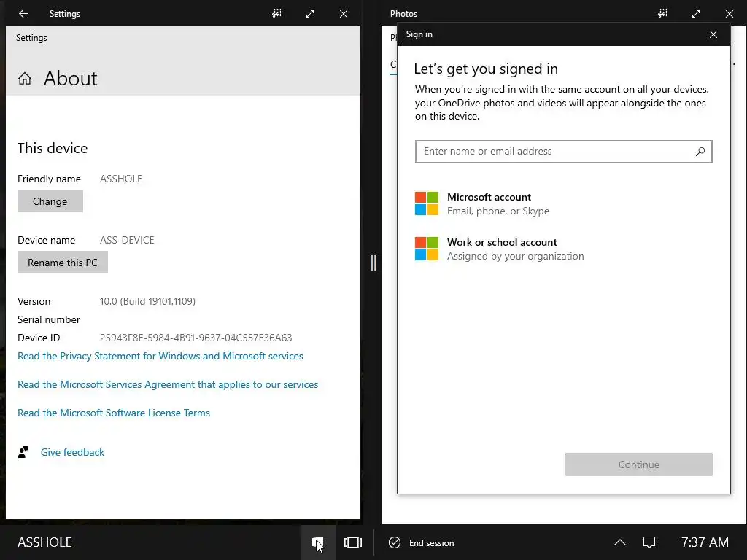Click the This device section heading
The height and width of the screenshot is (560, 747).
click(53, 148)
